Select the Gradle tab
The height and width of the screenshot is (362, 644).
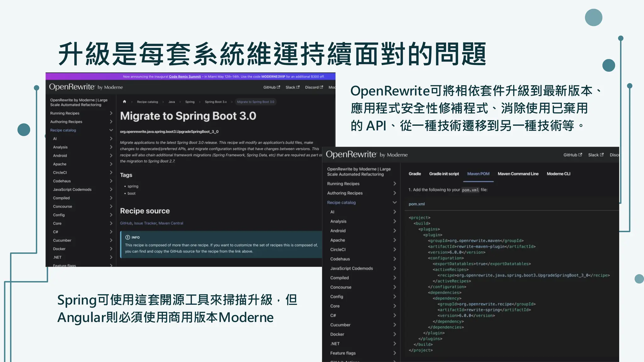415,174
